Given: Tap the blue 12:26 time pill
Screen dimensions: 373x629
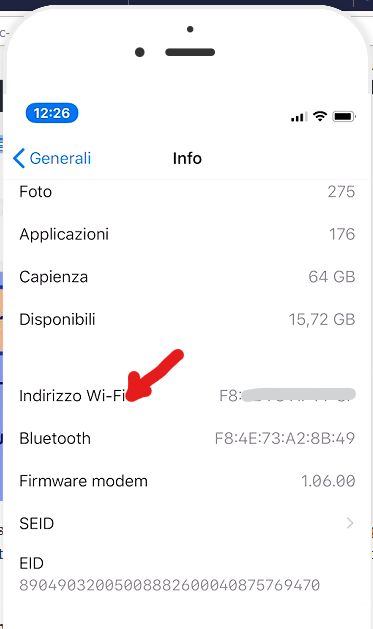Looking at the screenshot, I should tap(52, 113).
